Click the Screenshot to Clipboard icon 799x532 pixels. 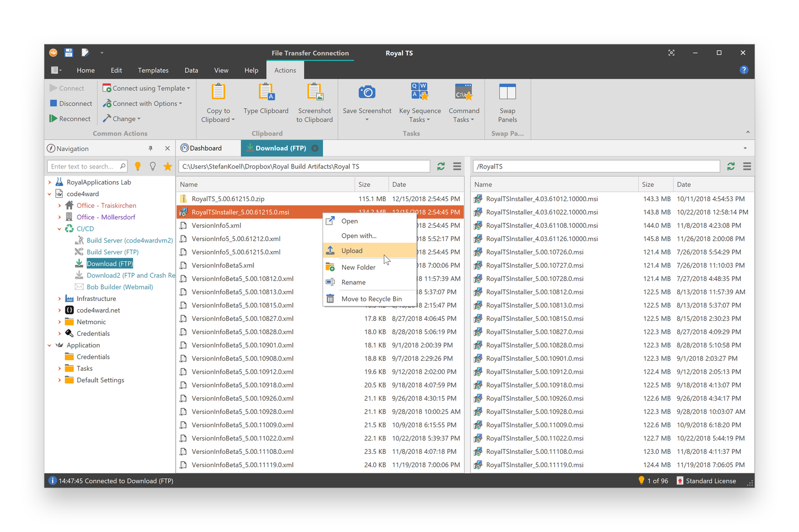tap(314, 91)
